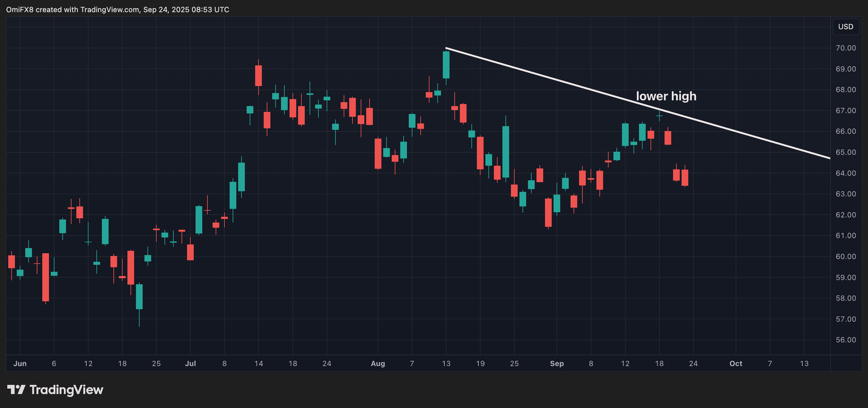Click the green candle at the July 8 breakout
This screenshot has height=408, width=868.
coord(233,195)
